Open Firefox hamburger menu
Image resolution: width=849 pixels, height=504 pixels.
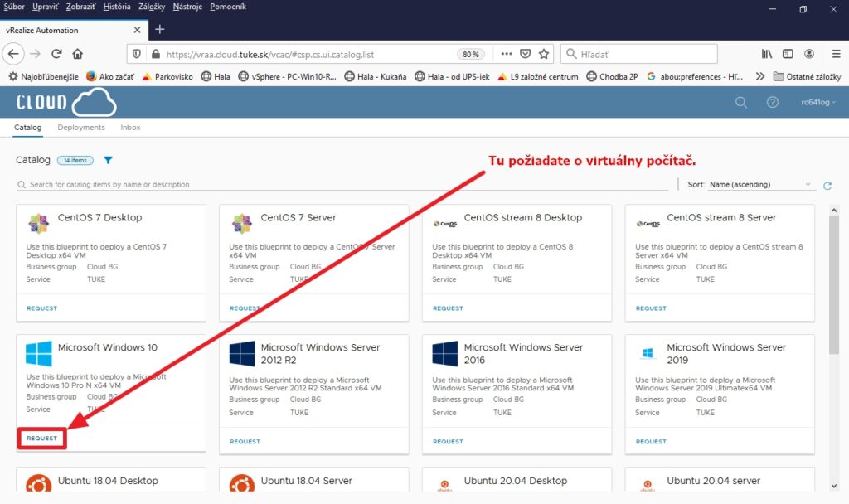[835, 54]
